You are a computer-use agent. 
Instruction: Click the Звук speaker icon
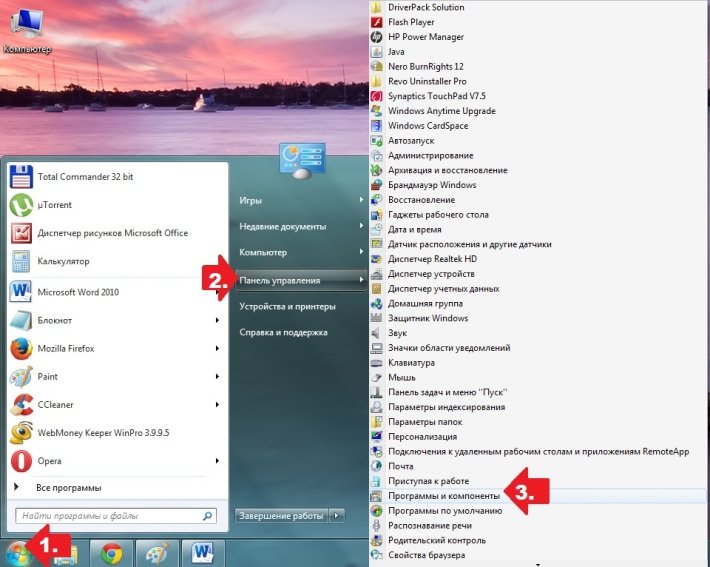(376, 333)
